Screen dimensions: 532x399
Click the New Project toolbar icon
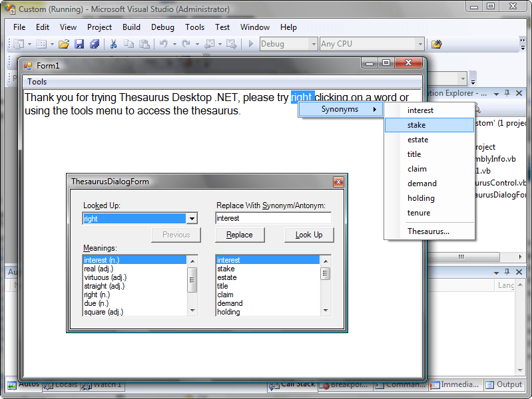pyautogui.click(x=19, y=44)
